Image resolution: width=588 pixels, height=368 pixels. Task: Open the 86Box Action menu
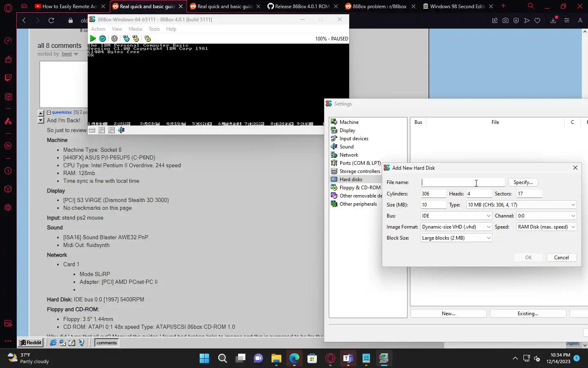pyautogui.click(x=98, y=29)
